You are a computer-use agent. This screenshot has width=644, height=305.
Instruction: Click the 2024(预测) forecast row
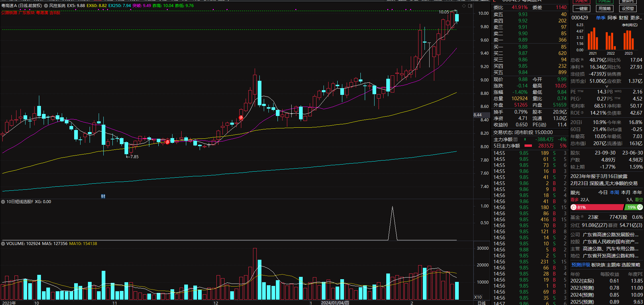point(607,295)
